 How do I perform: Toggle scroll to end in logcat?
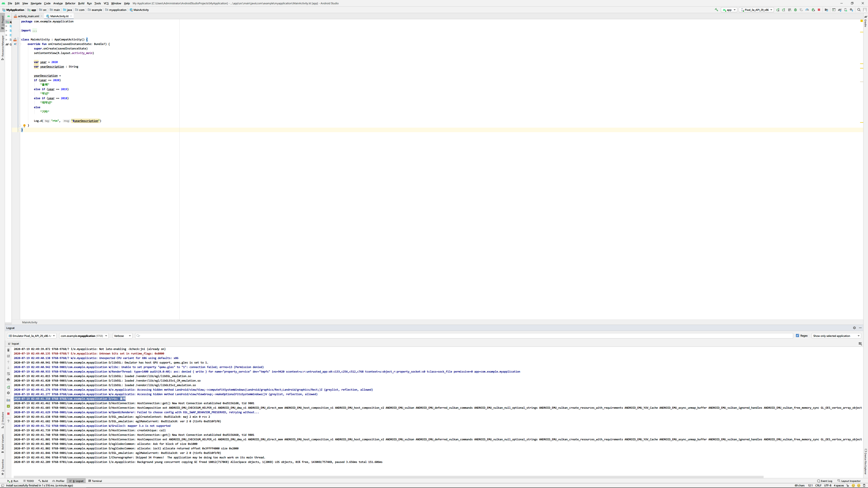pos(8,356)
